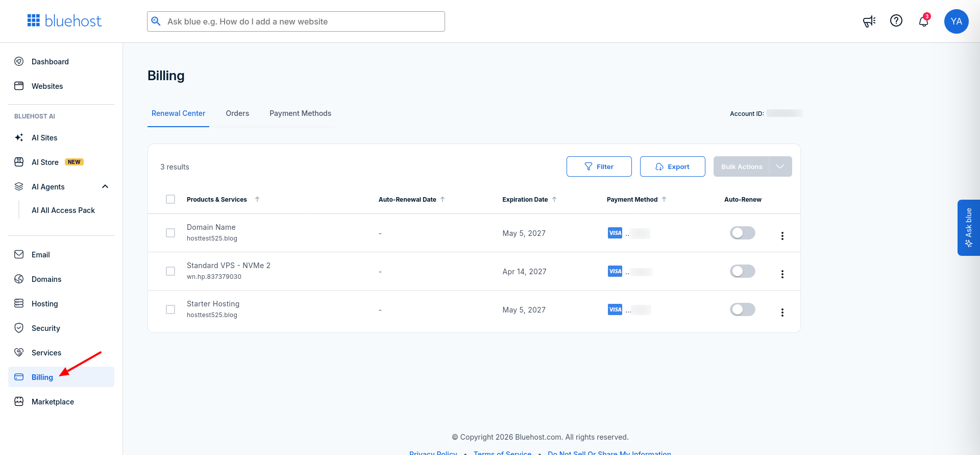The image size is (980, 455).
Task: Click the Export button
Action: (x=673, y=166)
